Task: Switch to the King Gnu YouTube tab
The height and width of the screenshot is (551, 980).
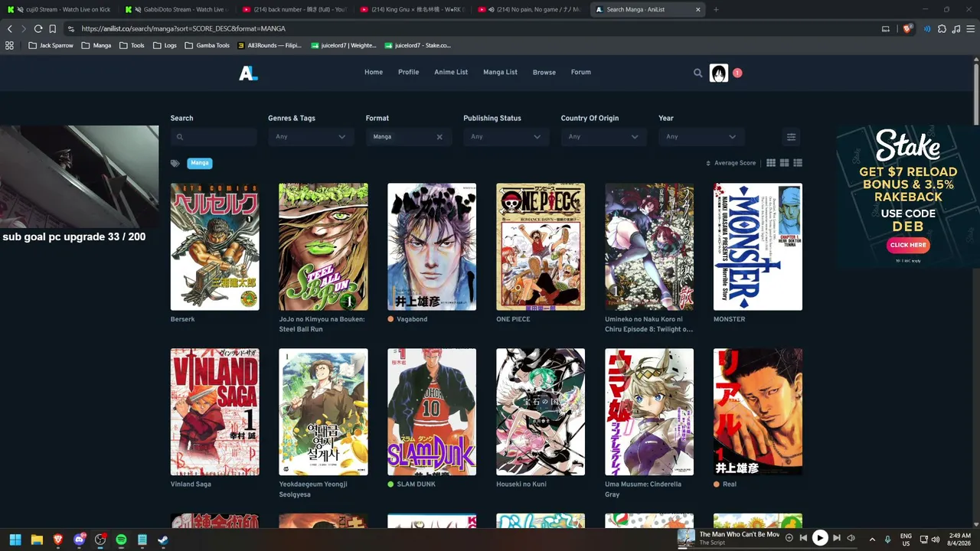Action: 411,10
